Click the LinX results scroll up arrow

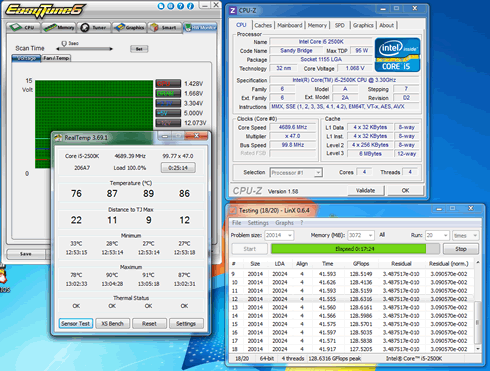pyautogui.click(x=477, y=263)
